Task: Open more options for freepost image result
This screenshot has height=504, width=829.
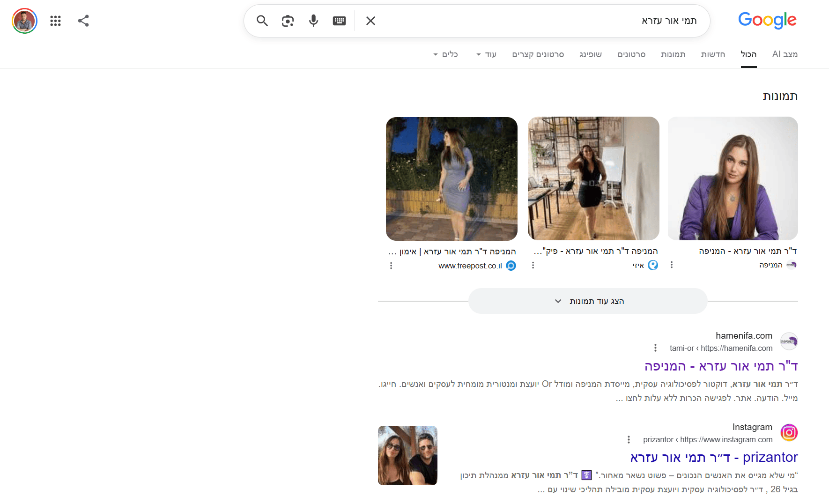Action: pos(391,266)
